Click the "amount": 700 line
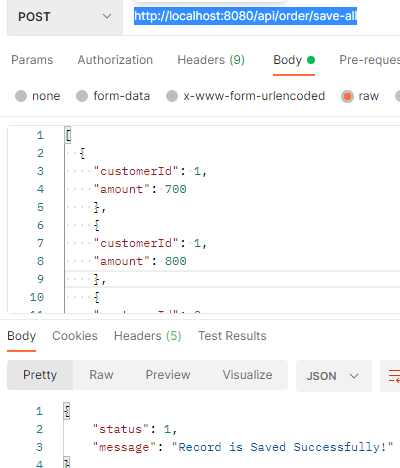 (140, 189)
